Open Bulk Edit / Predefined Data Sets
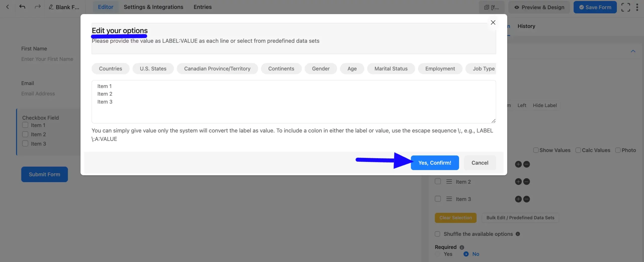 [520, 218]
